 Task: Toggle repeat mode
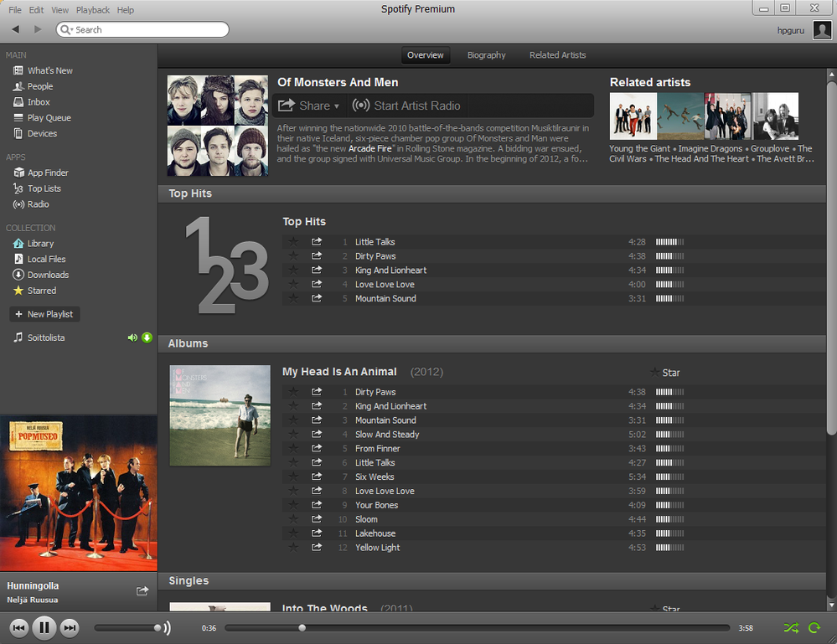[814, 628]
